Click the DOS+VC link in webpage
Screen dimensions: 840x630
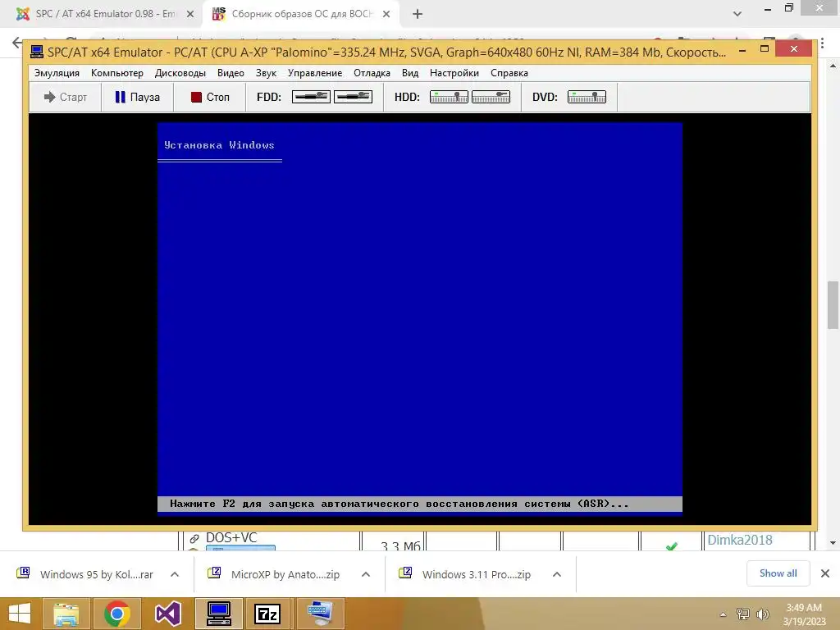(x=231, y=538)
